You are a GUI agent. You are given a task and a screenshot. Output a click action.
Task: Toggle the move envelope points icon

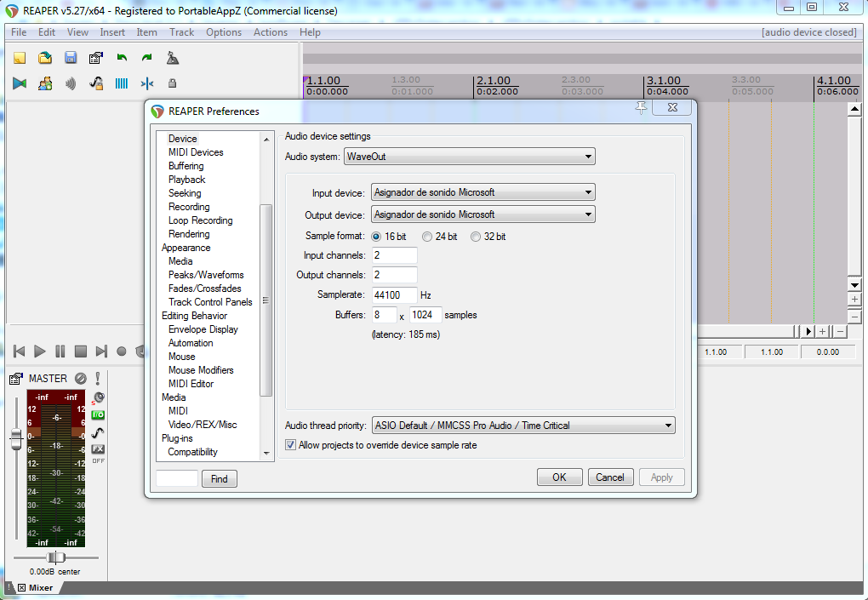click(x=96, y=83)
